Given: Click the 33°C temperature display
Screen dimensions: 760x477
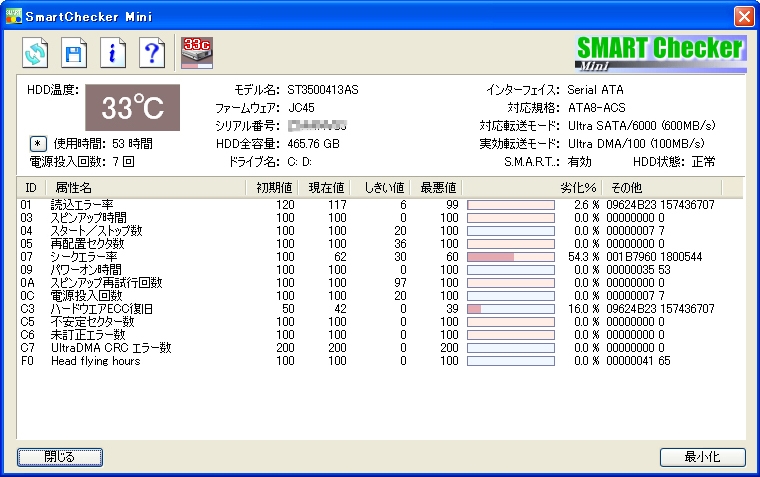Looking at the screenshot, I should click(x=132, y=108).
